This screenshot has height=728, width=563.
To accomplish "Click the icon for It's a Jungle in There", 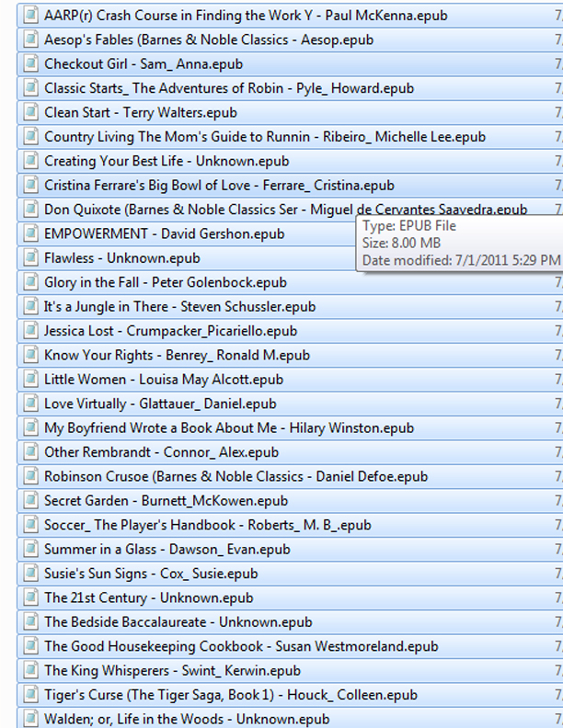I will [x=30, y=306].
